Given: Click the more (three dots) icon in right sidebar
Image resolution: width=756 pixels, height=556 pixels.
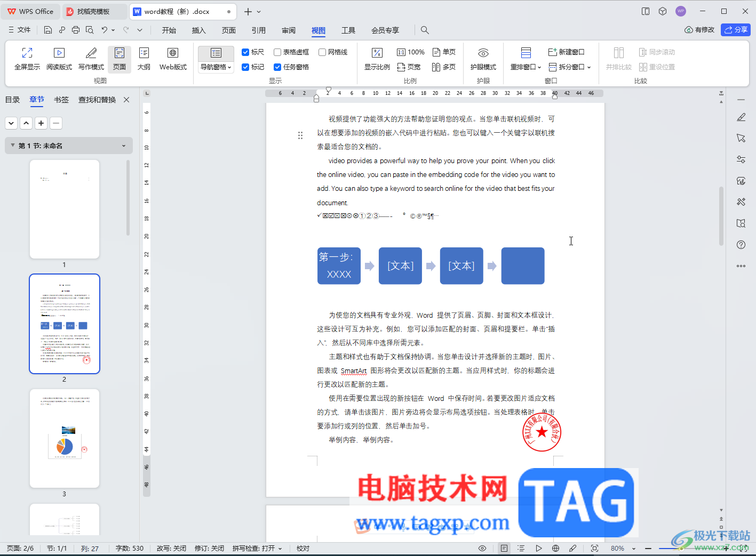Looking at the screenshot, I should pyautogui.click(x=741, y=266).
